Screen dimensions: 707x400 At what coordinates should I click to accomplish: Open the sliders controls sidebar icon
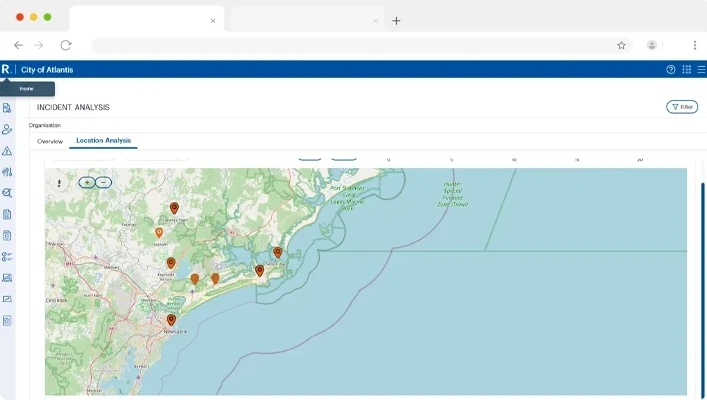[x=7, y=172]
